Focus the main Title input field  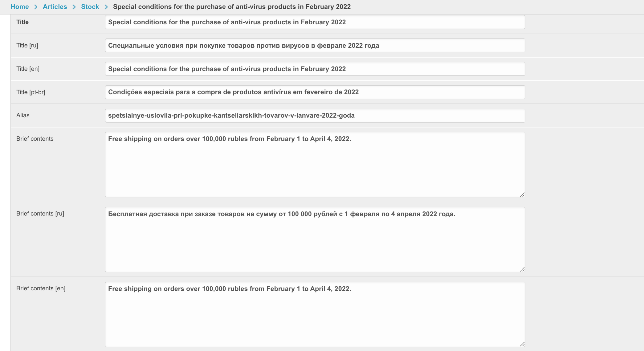pos(315,22)
